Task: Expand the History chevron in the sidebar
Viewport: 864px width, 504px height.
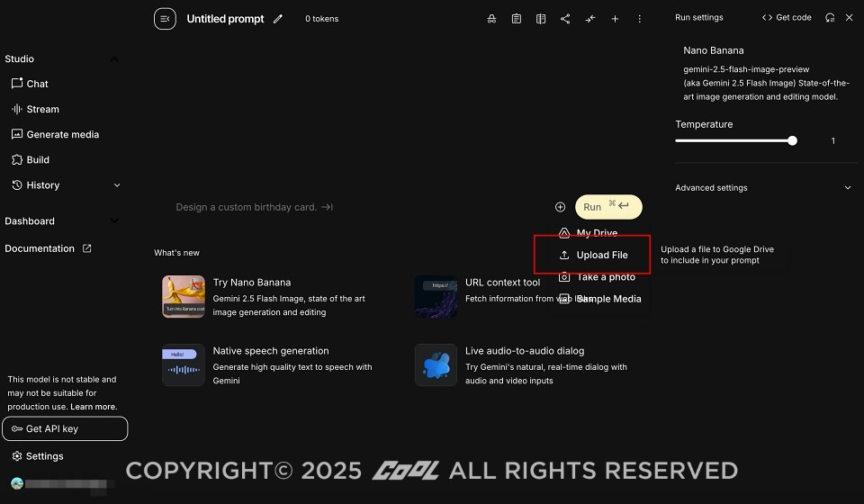Action: click(x=117, y=185)
